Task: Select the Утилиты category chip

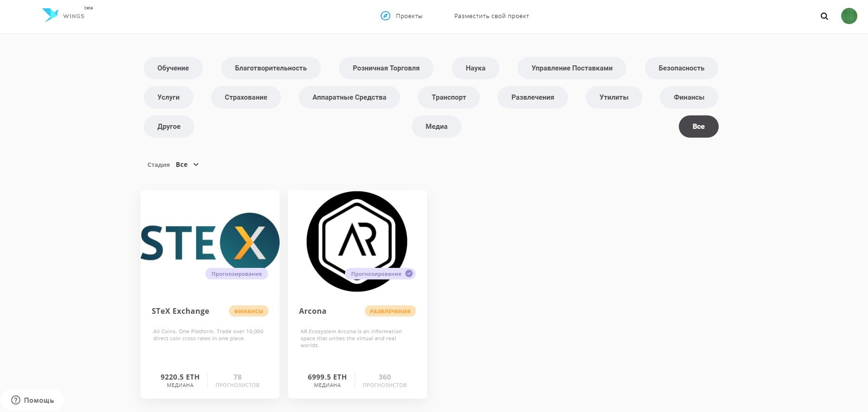Action: pyautogui.click(x=614, y=97)
